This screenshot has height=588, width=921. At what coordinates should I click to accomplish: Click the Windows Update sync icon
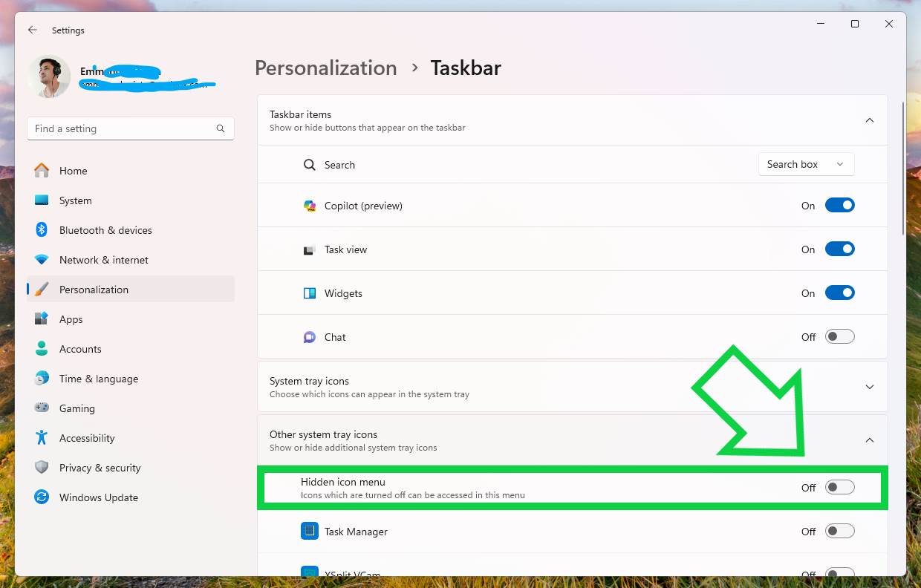(x=42, y=497)
